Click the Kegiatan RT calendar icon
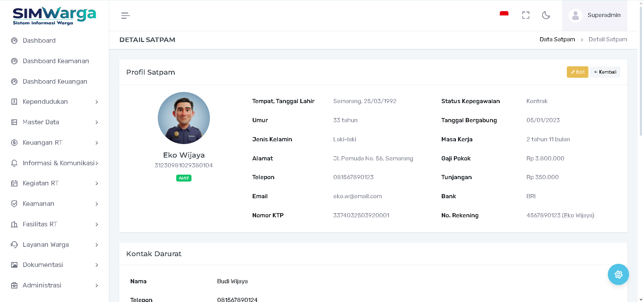The height and width of the screenshot is (302, 644). pyautogui.click(x=14, y=183)
